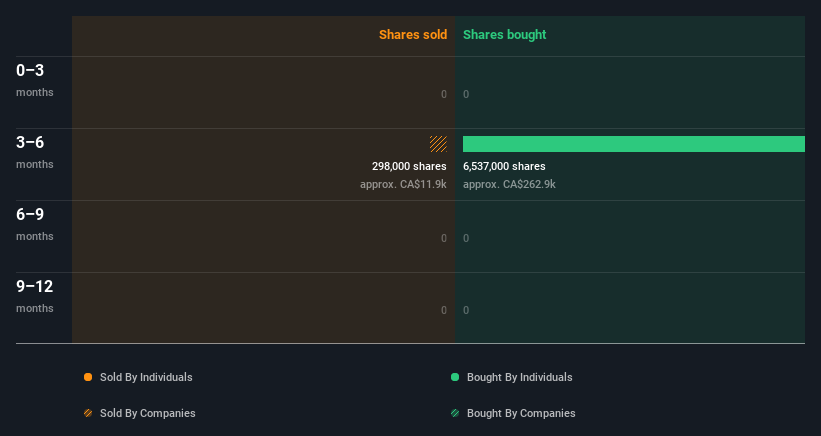821x436 pixels.
Task: Select the green shares bought bar
Action: pyautogui.click(x=634, y=144)
